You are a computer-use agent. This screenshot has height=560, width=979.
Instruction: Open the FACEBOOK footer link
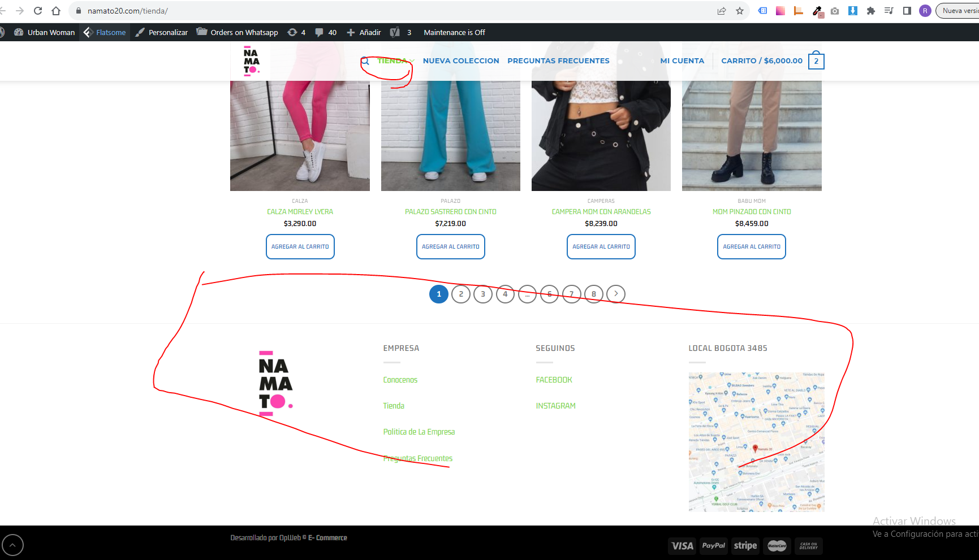(554, 380)
